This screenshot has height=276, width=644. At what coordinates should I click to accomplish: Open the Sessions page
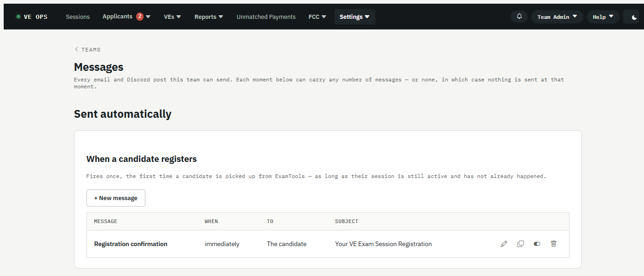(78, 17)
